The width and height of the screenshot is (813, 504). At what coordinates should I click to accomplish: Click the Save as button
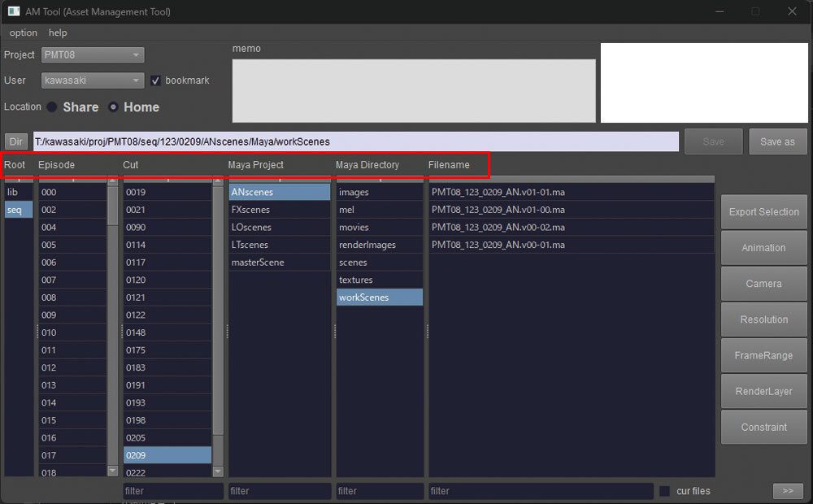pyautogui.click(x=777, y=141)
